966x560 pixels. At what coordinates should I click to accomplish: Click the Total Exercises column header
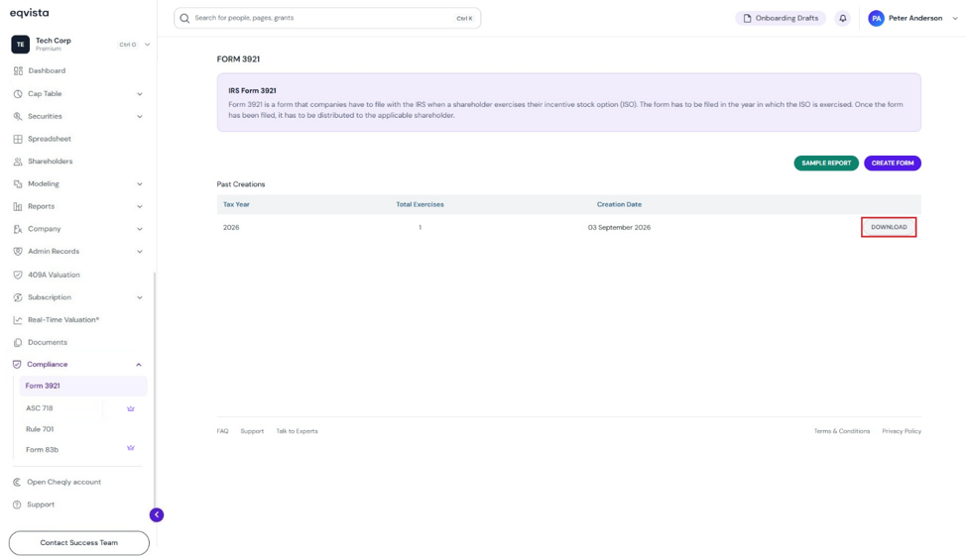click(x=420, y=204)
